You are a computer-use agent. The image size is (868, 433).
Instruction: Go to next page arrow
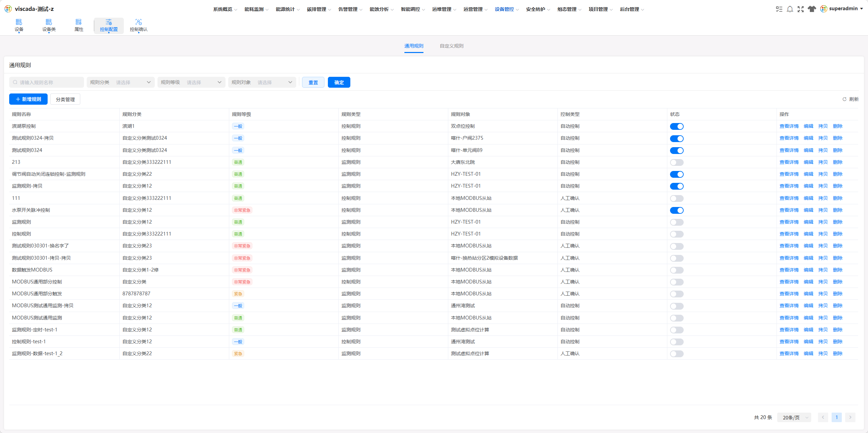(x=850, y=417)
